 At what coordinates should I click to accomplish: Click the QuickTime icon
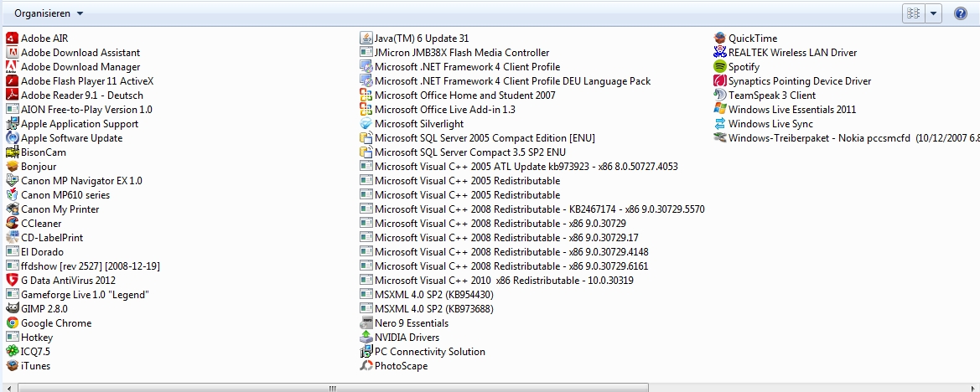(719, 39)
